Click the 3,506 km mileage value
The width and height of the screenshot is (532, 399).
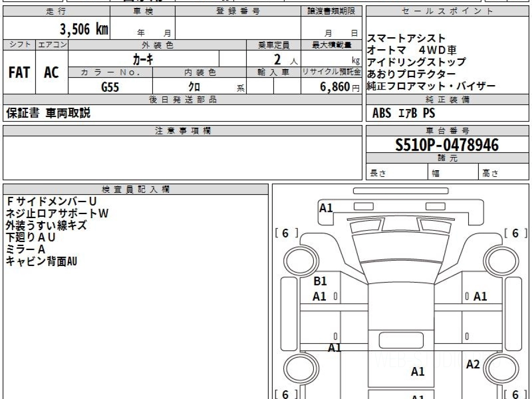84,29
